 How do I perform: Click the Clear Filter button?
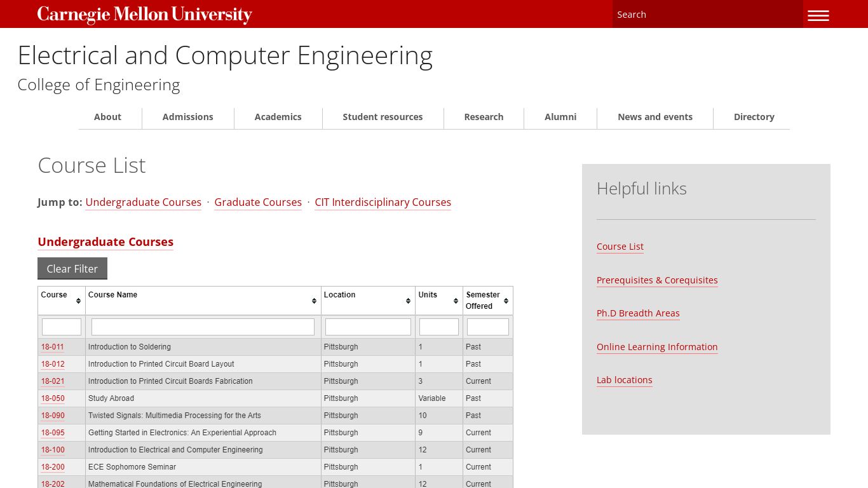point(72,268)
